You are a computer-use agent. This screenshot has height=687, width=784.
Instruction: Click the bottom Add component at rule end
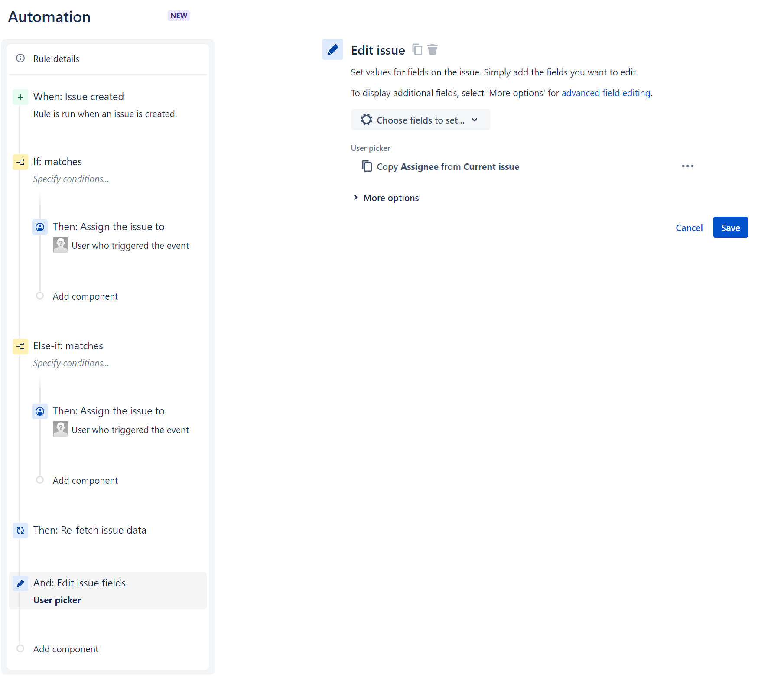click(66, 649)
